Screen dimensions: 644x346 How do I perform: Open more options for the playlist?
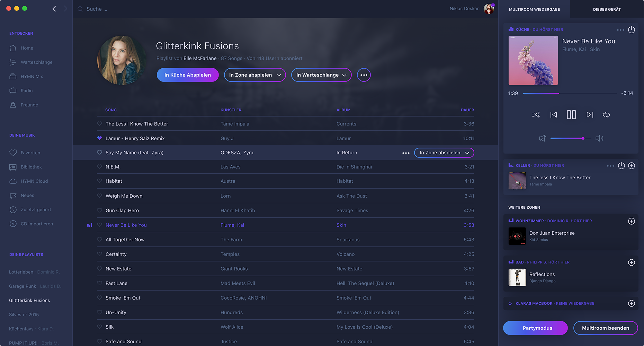pos(364,75)
